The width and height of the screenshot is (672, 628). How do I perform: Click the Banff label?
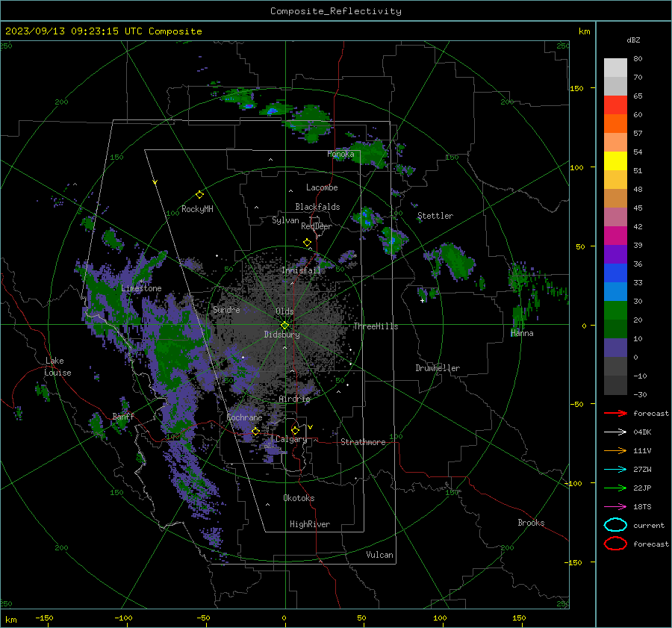(x=123, y=416)
